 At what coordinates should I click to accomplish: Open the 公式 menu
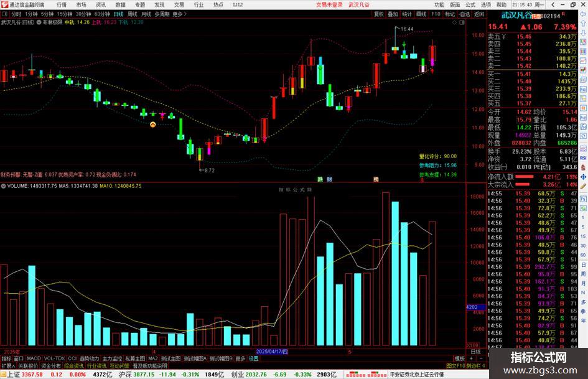pos(470,4)
